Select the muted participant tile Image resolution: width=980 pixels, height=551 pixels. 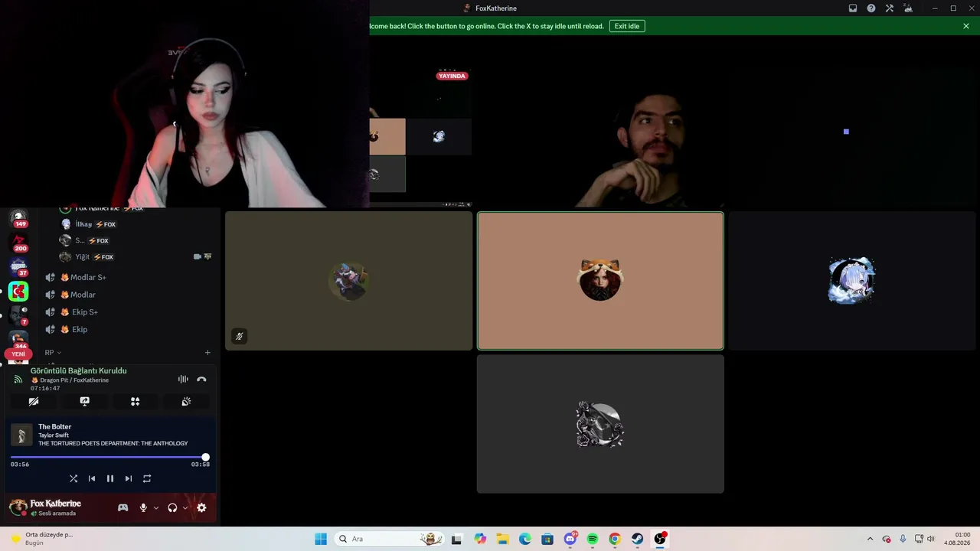pyautogui.click(x=349, y=281)
